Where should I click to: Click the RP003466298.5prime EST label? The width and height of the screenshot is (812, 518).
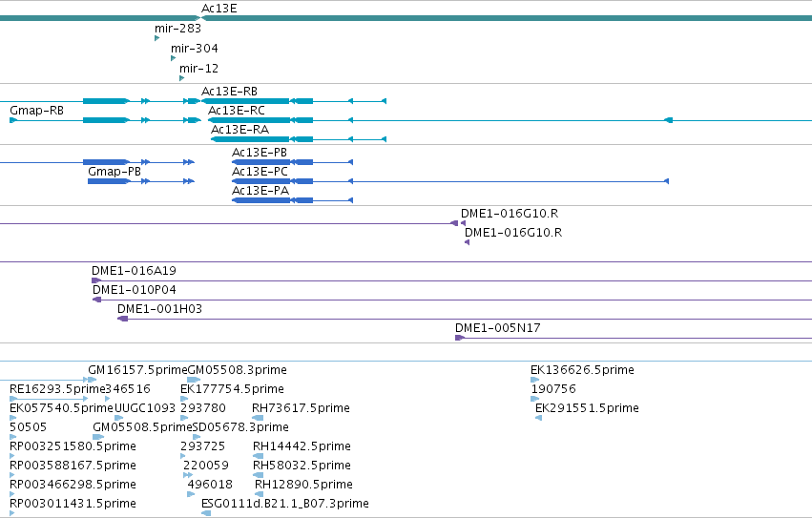[x=73, y=485]
